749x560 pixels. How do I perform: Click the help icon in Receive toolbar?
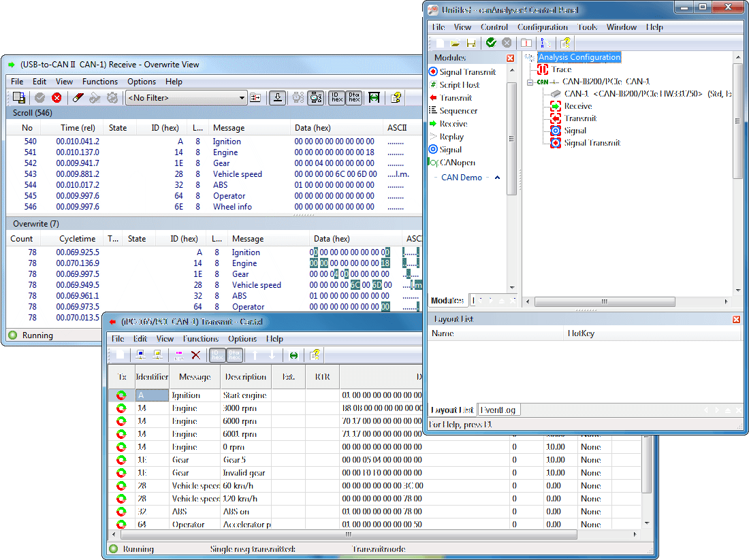(396, 98)
